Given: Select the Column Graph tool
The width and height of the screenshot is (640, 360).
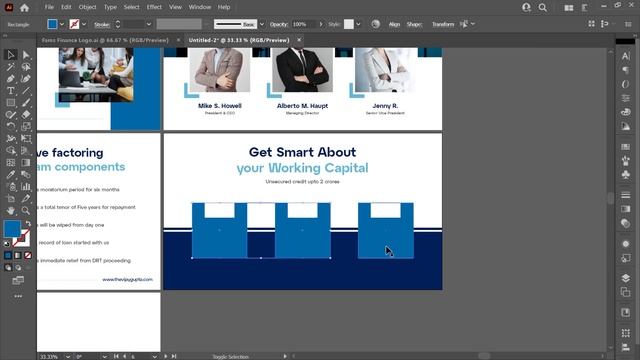Looking at the screenshot, I should coord(26,187).
